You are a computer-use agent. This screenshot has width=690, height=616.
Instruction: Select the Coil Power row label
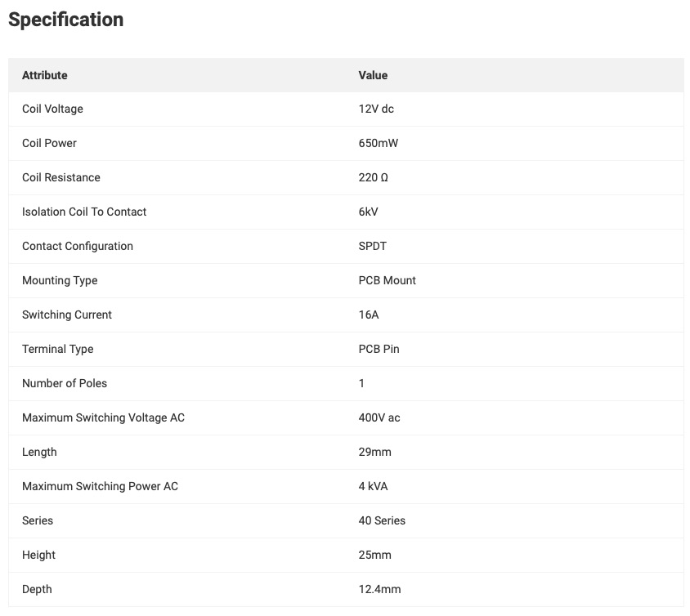[49, 143]
